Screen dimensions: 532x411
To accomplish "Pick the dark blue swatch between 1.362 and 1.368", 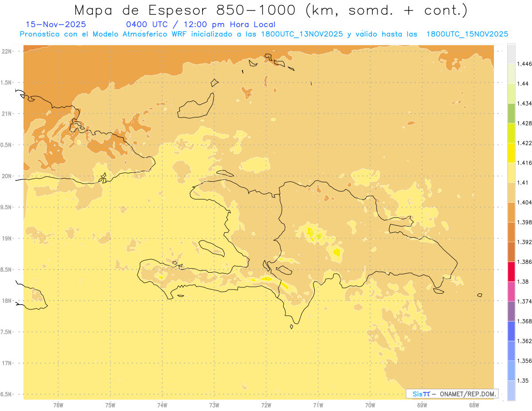I will pyautogui.click(x=511, y=331).
